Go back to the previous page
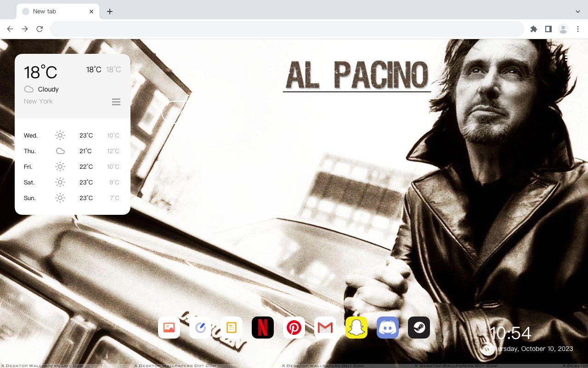The width and height of the screenshot is (588, 368). (x=10, y=29)
